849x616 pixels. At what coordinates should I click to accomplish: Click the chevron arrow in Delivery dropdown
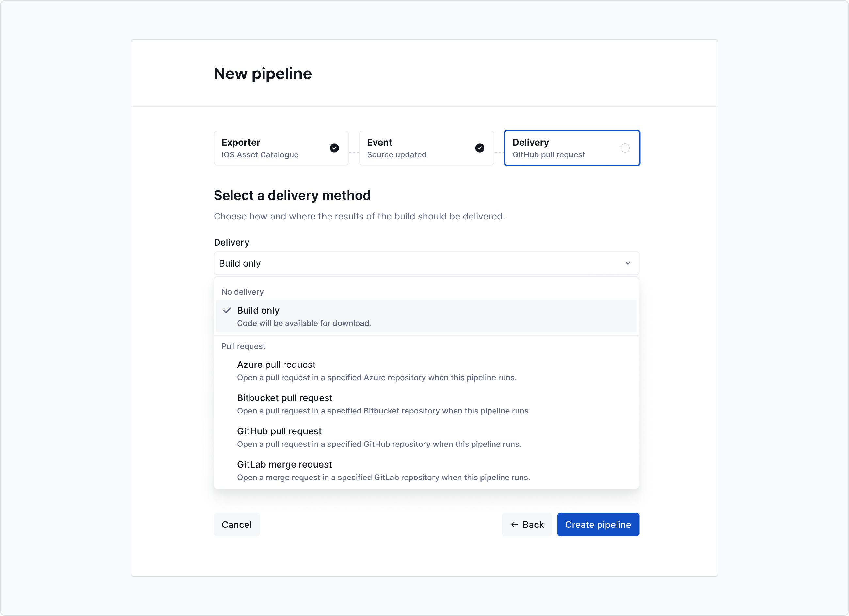(628, 263)
